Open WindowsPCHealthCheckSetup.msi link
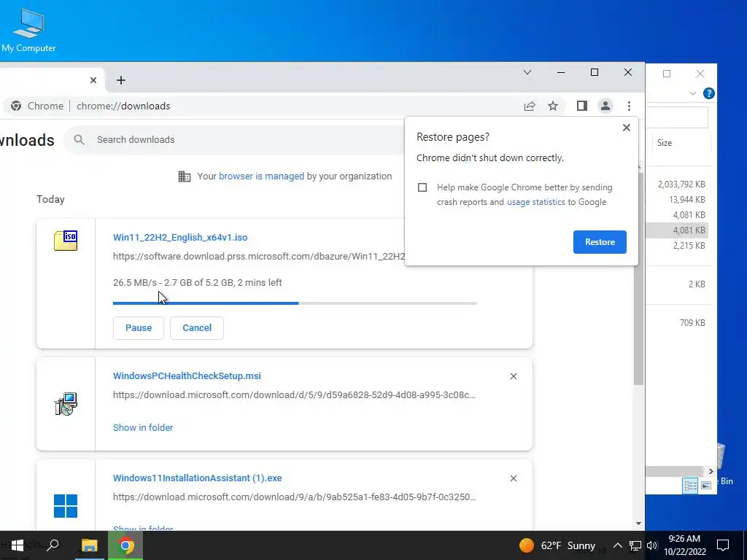This screenshot has width=747, height=560. pyautogui.click(x=187, y=376)
